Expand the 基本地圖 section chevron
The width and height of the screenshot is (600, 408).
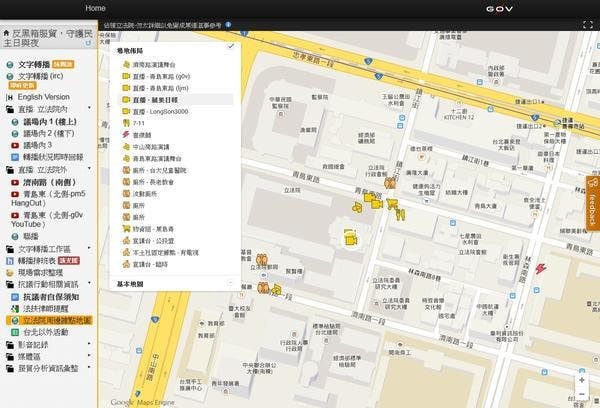[x=230, y=284]
